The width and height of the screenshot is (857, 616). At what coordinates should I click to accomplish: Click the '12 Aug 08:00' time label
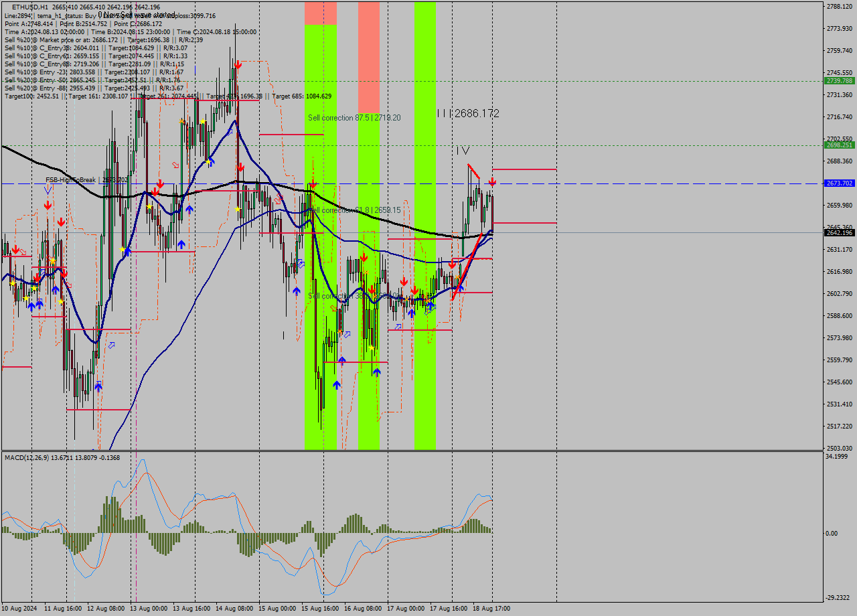pos(106,609)
